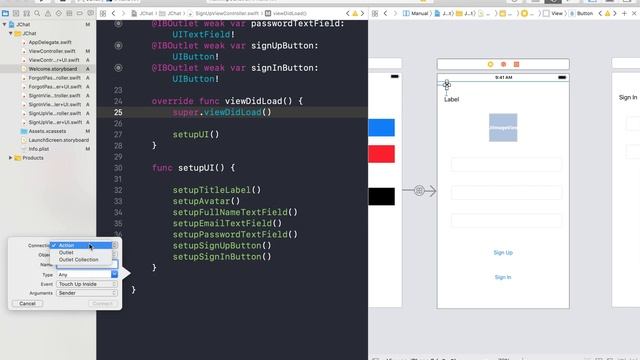Image resolution: width=640 pixels, height=360 pixels.
Task: Select the image view placeholder in storyboard
Action: pyautogui.click(x=503, y=128)
